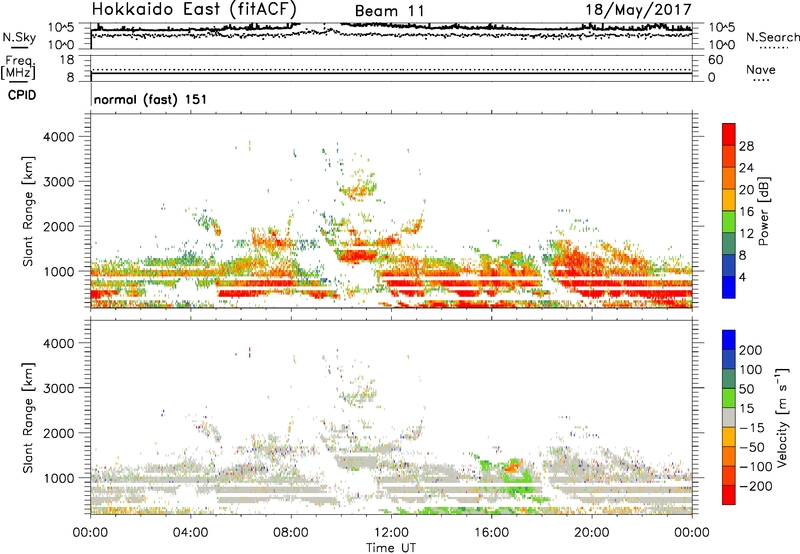This screenshot has height=554, width=800.
Task: Click the '4000' tick on power panel
Action: [59, 137]
